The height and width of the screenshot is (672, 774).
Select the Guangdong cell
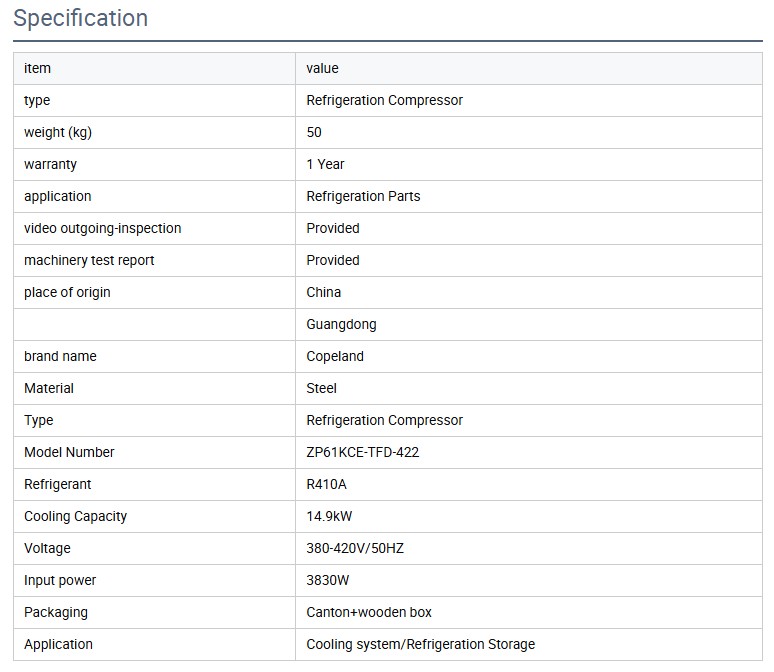(x=341, y=324)
